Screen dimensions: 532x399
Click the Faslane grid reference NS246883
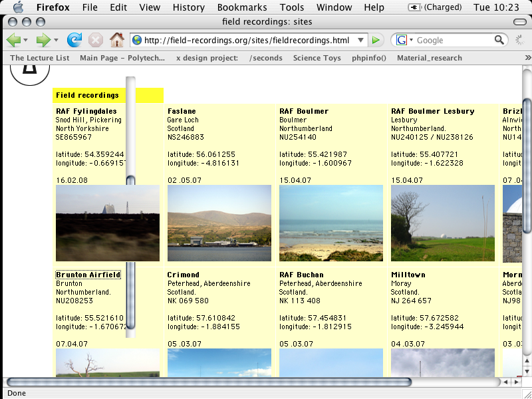(186, 137)
